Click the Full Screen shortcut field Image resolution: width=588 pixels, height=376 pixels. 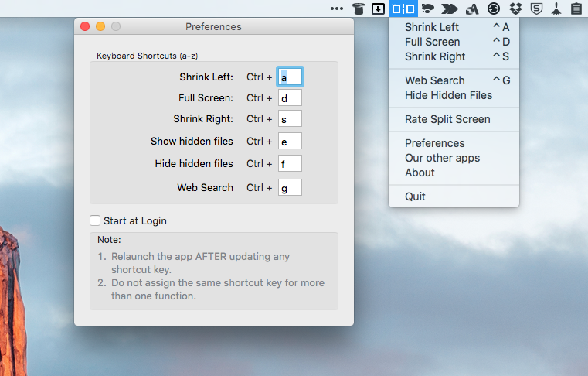coord(290,98)
